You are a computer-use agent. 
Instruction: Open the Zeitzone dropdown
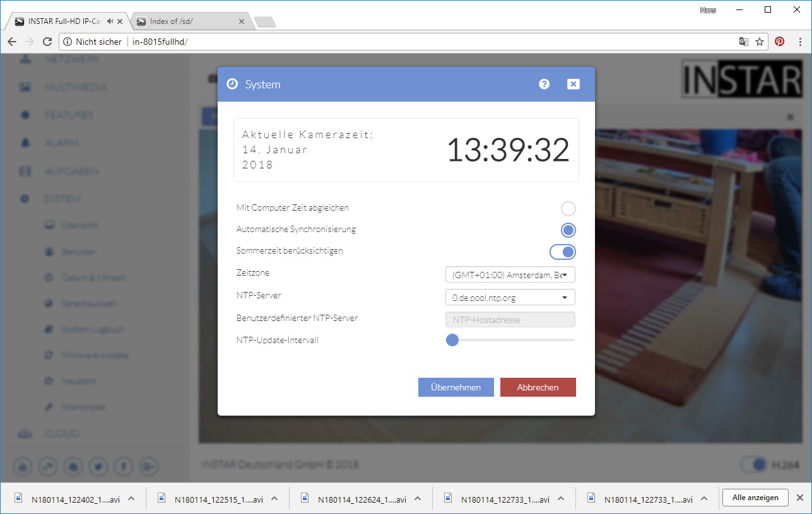[x=510, y=275]
